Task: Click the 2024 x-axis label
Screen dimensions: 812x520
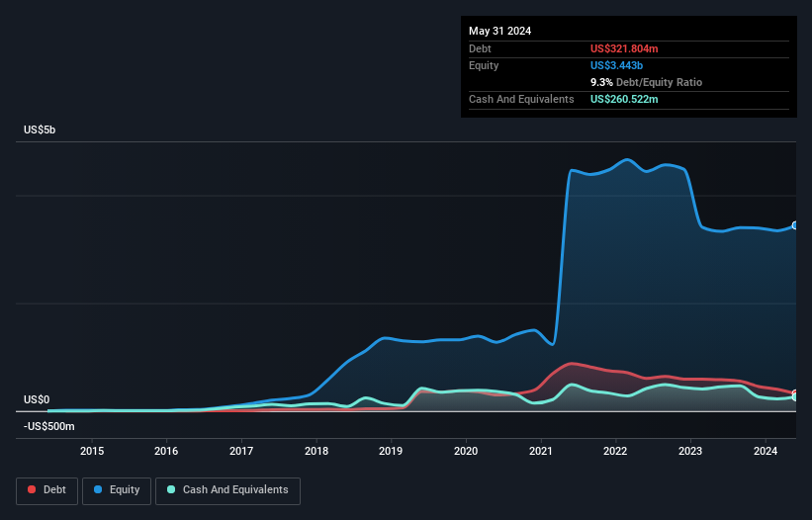Action: [766, 451]
